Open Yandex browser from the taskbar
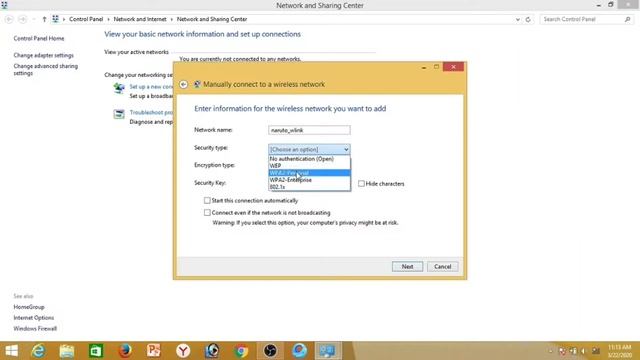This screenshot has width=640, height=360. 183,351
